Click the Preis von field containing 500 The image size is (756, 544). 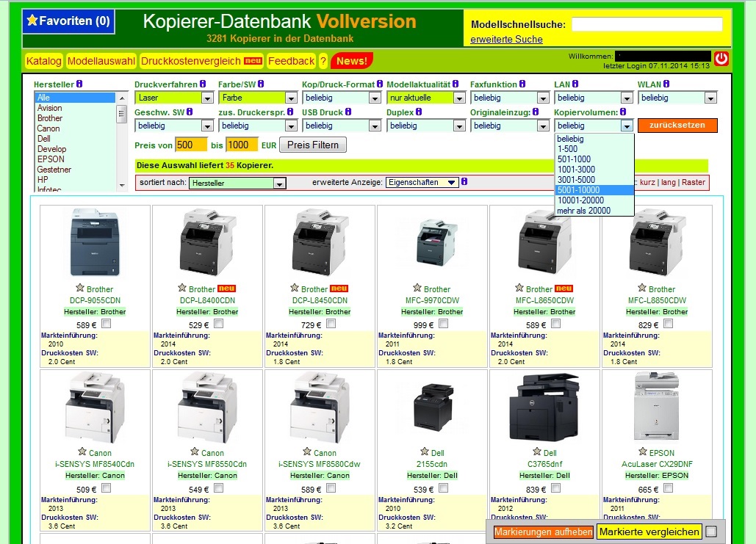[191, 145]
